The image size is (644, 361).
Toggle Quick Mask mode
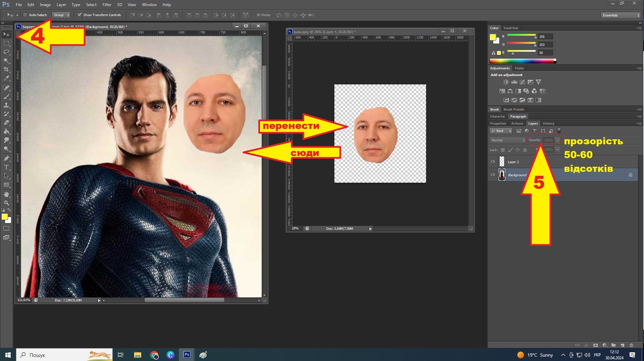(6, 228)
